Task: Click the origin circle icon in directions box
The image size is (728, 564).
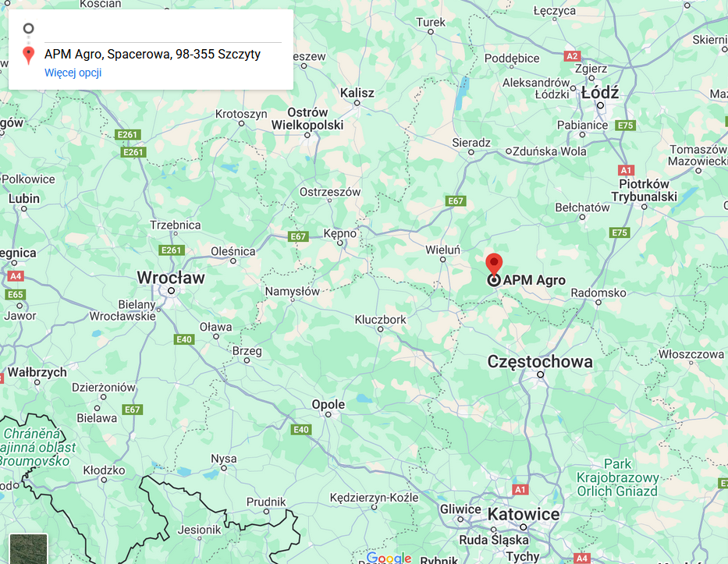Action: point(28,28)
